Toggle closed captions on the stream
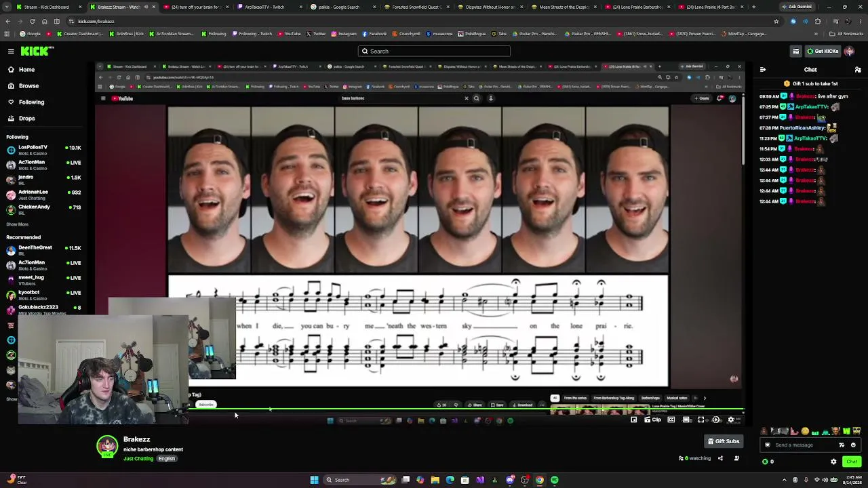Viewport: 868px width, 488px height. 671,420
